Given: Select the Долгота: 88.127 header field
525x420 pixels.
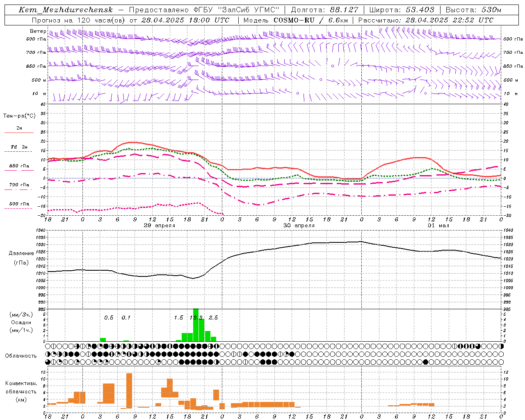Looking at the screenshot, I should point(324,10).
